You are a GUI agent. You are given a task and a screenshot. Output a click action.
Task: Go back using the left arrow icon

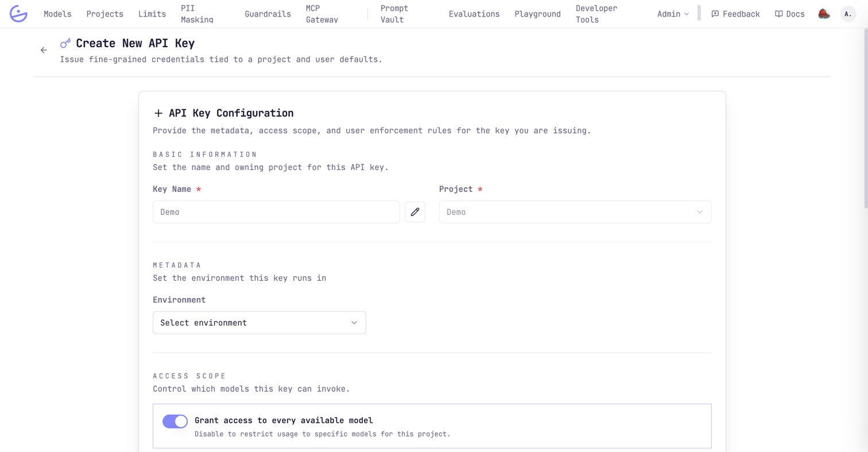[44, 50]
